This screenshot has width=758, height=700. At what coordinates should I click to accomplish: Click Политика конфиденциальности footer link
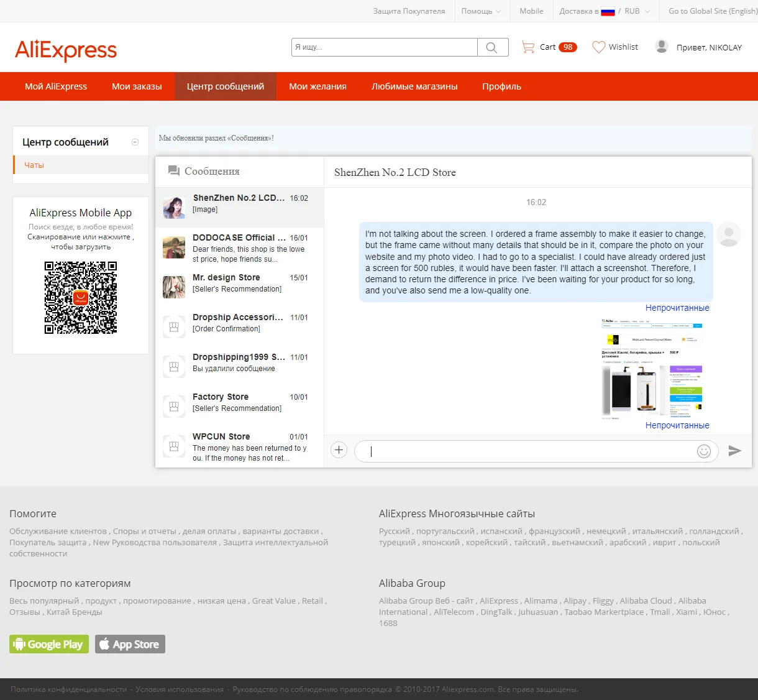coord(69,689)
